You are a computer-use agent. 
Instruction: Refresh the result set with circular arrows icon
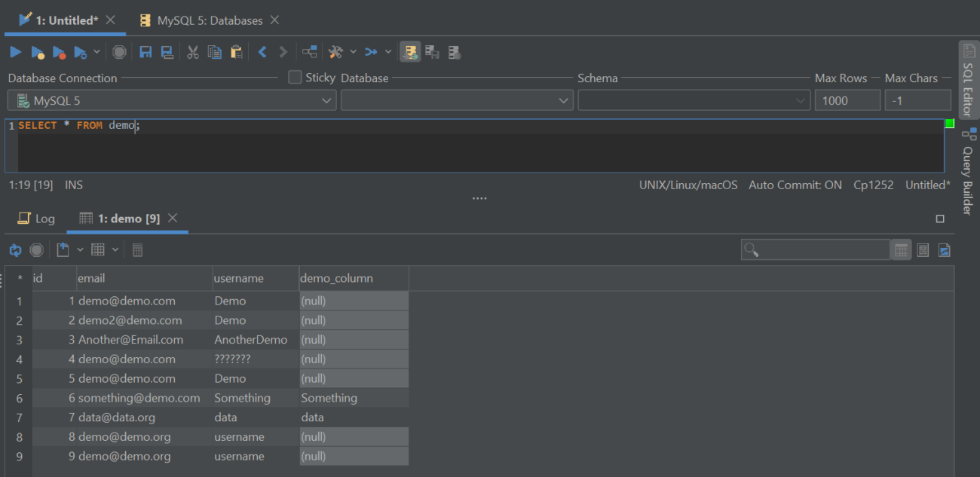pos(15,249)
